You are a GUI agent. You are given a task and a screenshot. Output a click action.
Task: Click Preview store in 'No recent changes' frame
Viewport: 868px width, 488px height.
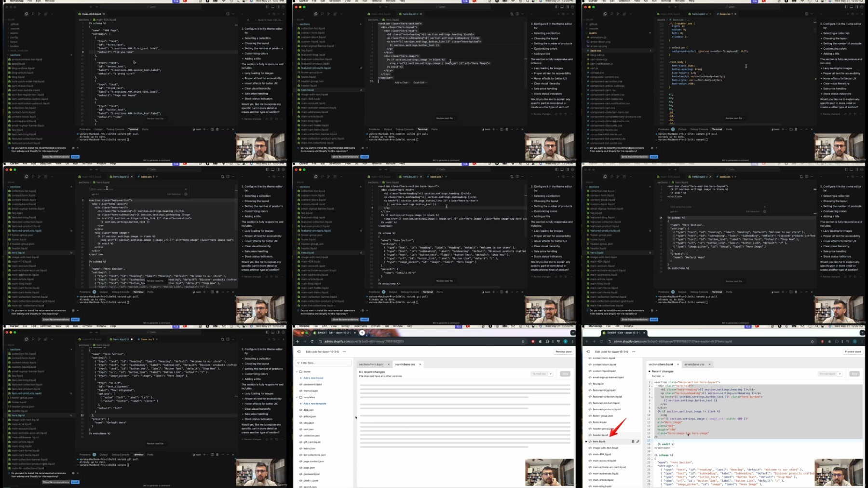click(x=564, y=351)
